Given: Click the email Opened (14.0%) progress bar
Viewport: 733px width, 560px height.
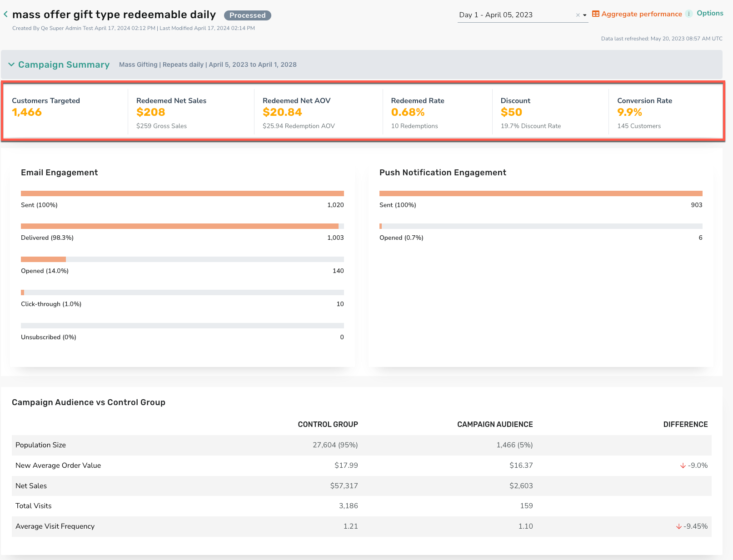Looking at the screenshot, I should [x=182, y=259].
